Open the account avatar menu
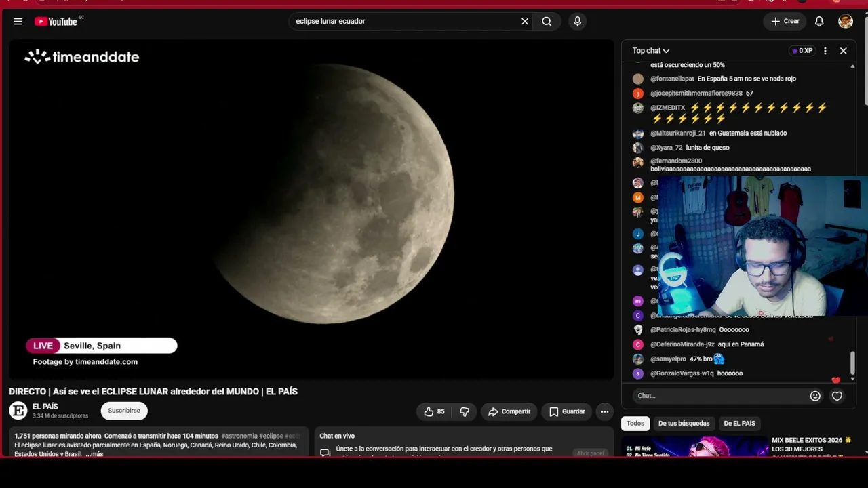The image size is (868, 488). pyautogui.click(x=846, y=22)
